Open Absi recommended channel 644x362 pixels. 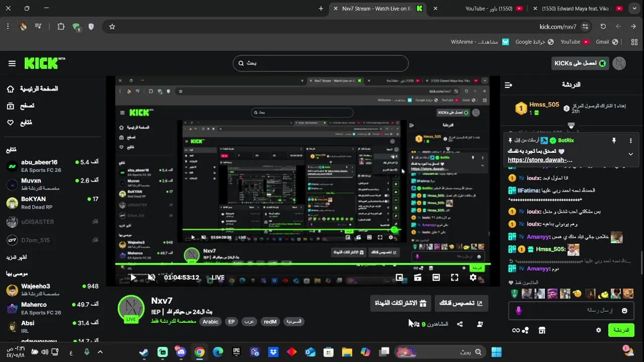52,327
